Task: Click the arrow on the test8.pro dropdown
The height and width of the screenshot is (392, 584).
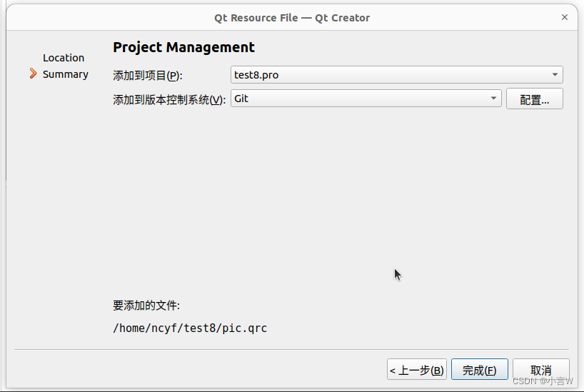Action: click(x=555, y=75)
